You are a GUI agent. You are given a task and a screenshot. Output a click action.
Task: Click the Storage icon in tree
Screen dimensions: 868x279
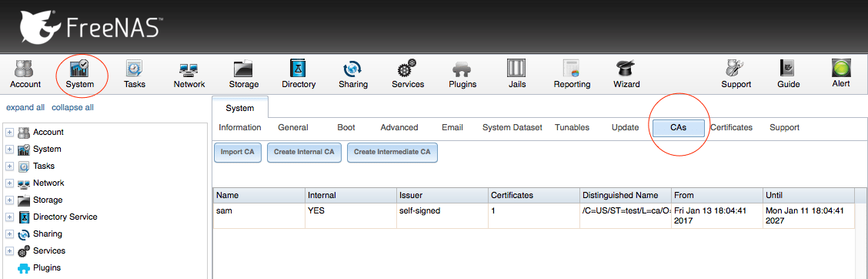tap(24, 200)
